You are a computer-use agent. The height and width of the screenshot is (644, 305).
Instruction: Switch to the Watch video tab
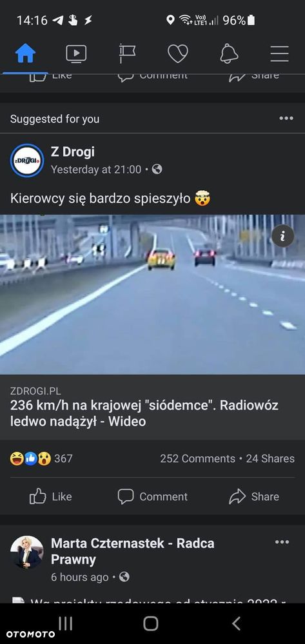point(76,54)
